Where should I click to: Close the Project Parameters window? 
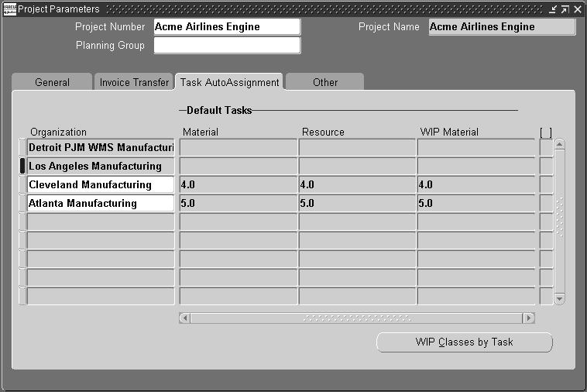click(578, 9)
